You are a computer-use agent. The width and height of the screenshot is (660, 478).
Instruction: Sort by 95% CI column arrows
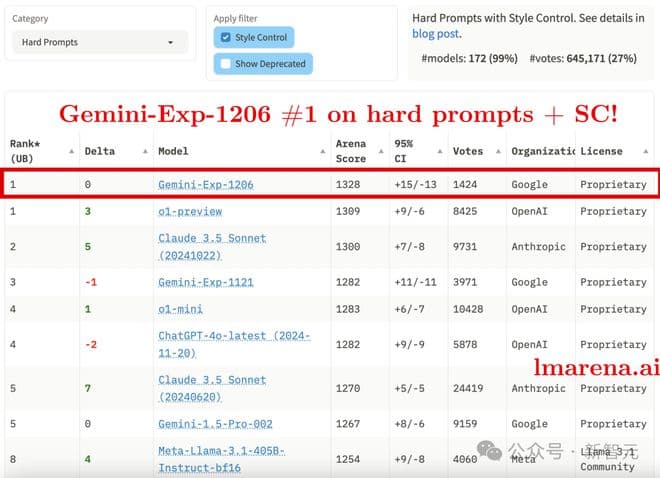439,151
